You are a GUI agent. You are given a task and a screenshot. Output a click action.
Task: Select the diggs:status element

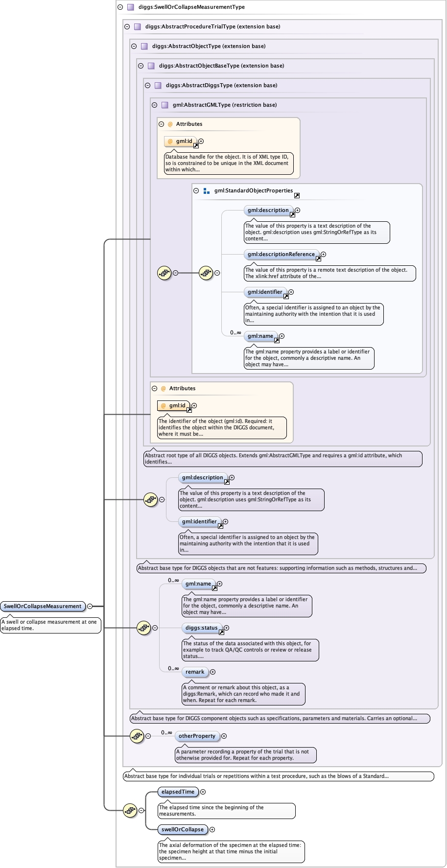pos(201,628)
